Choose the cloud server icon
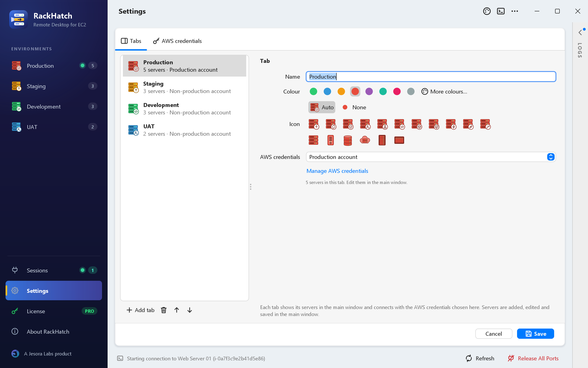 365,140
